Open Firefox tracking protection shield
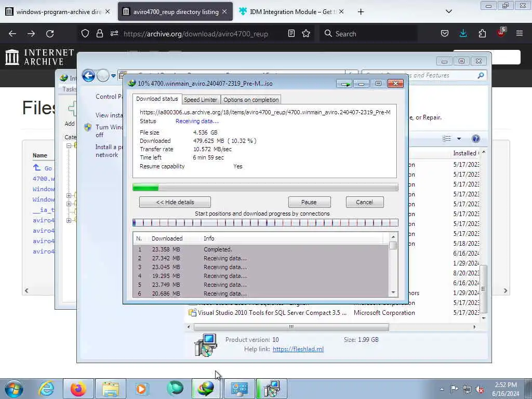The image size is (532, 399). point(85,33)
